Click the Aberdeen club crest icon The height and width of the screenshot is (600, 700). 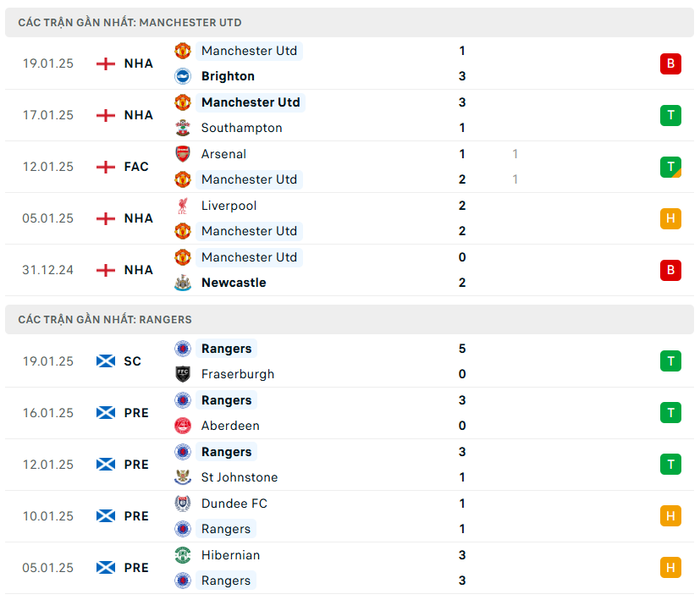pyautogui.click(x=183, y=426)
